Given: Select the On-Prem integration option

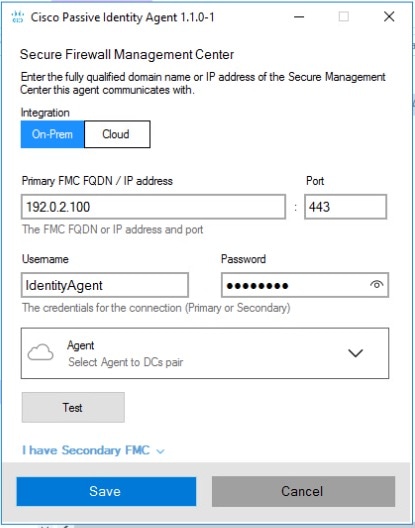Looking at the screenshot, I should pyautogui.click(x=52, y=134).
